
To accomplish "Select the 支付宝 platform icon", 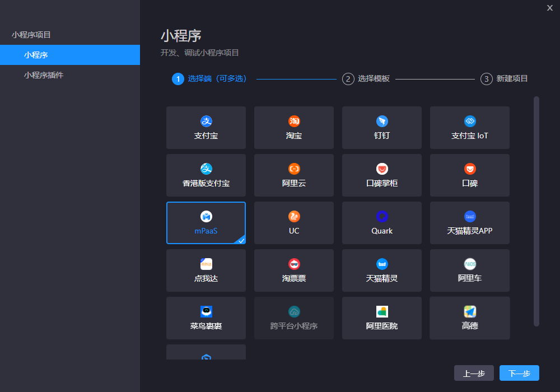I will [x=206, y=122].
